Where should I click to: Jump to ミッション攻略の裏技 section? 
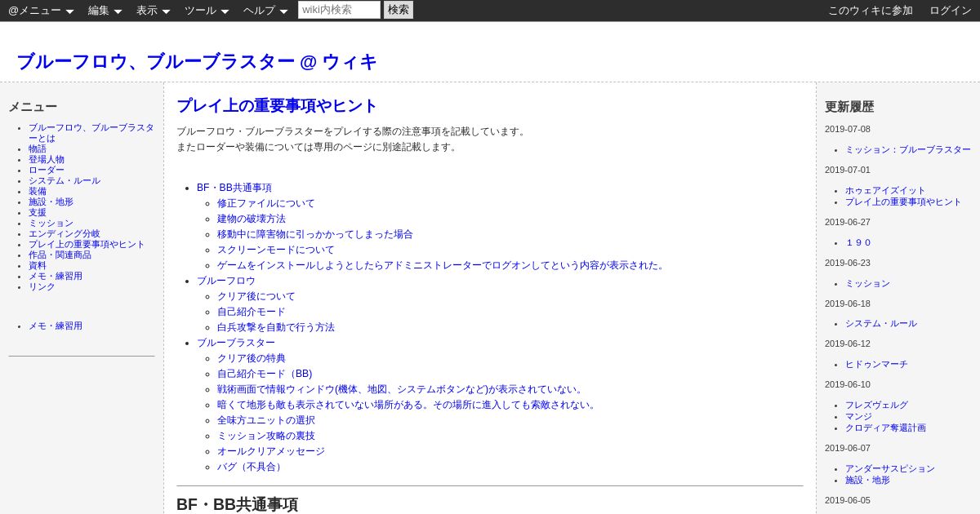pyautogui.click(x=266, y=436)
